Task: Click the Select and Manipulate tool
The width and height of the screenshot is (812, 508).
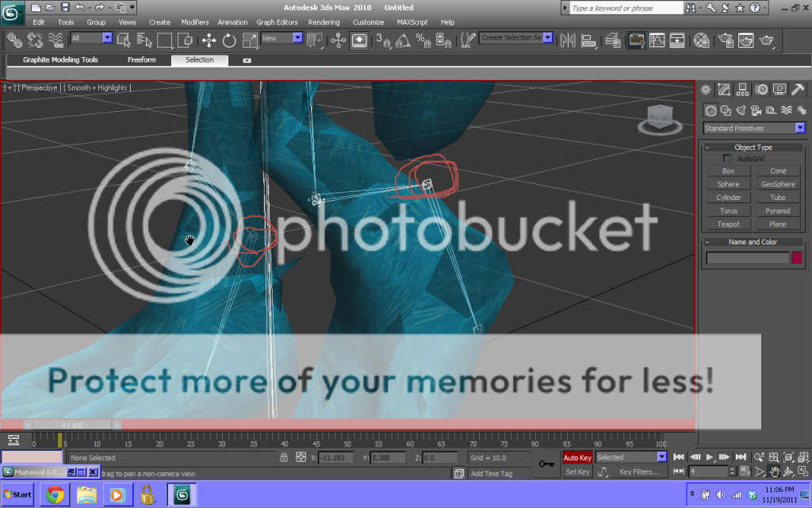Action: tap(338, 40)
